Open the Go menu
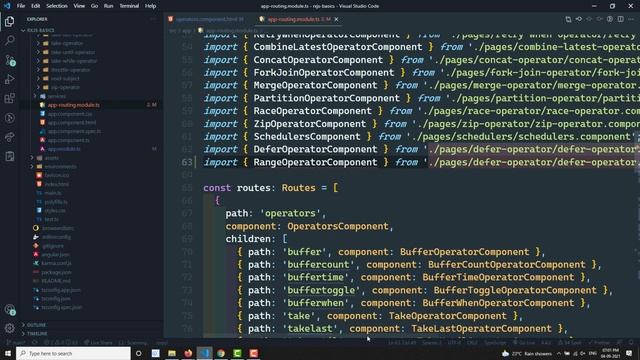The width and height of the screenshot is (640, 360). 94,6
